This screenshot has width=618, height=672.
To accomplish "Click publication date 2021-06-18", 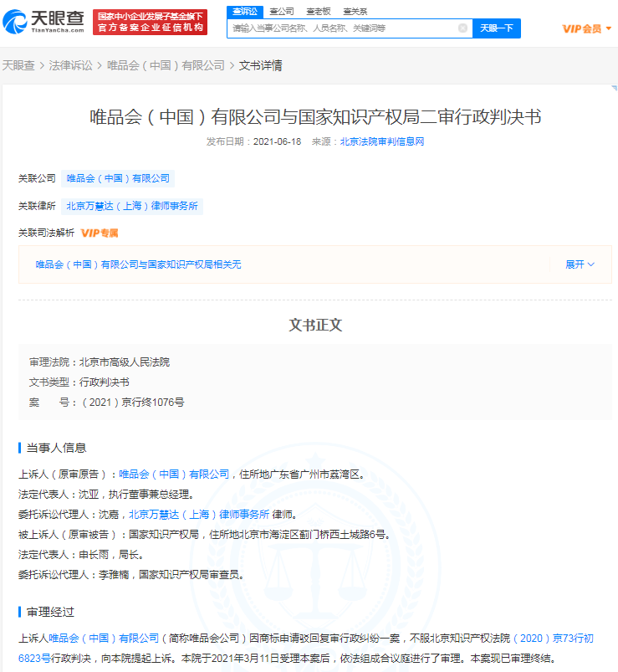I will click(x=277, y=141).
